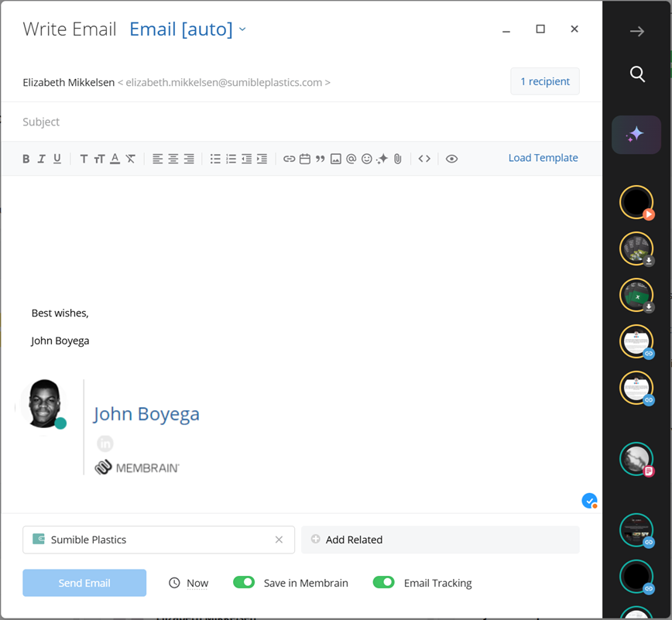Collapse sidebar with the arrow icon
Image resolution: width=672 pixels, height=620 pixels.
[x=637, y=31]
